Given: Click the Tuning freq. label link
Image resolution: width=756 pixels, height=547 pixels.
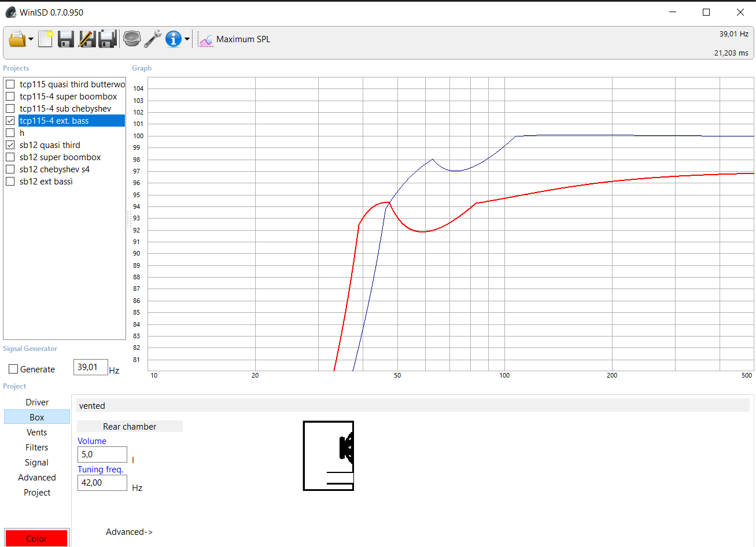Looking at the screenshot, I should coord(101,470).
